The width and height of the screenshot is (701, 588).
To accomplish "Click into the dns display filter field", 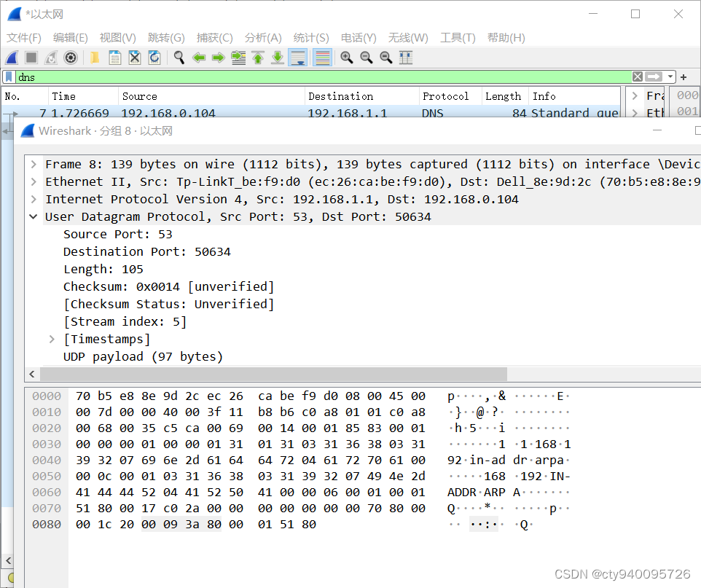I will [x=324, y=77].
